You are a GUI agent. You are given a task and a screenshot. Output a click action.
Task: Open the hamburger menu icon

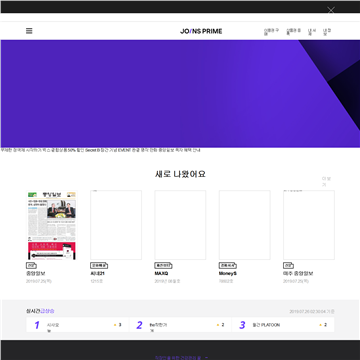(x=29, y=31)
